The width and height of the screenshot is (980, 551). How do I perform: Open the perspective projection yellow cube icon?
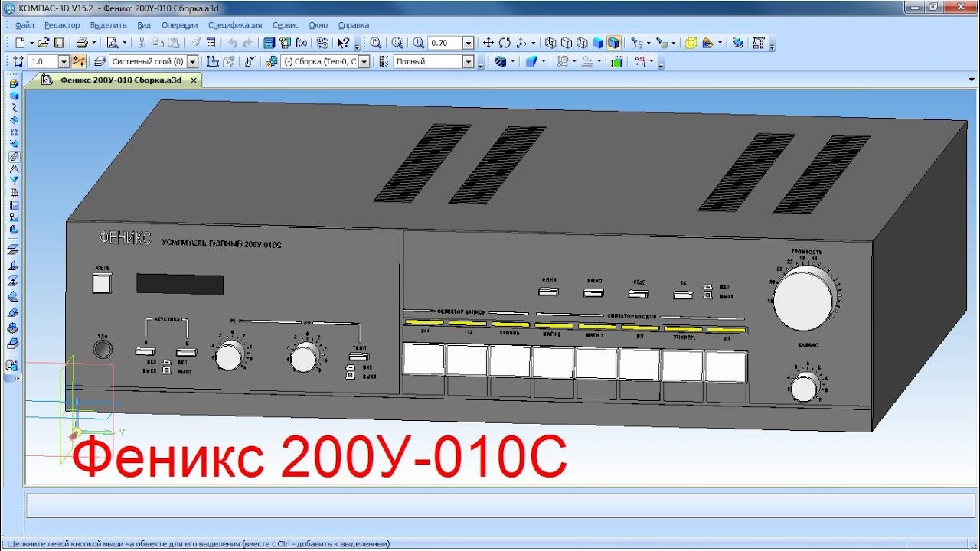click(x=691, y=43)
